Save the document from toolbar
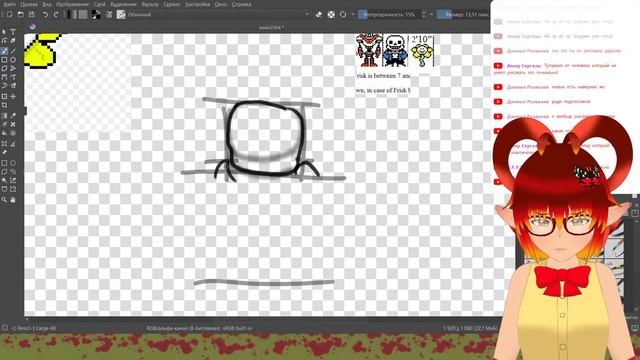This screenshot has height=360, width=640. click(31, 14)
